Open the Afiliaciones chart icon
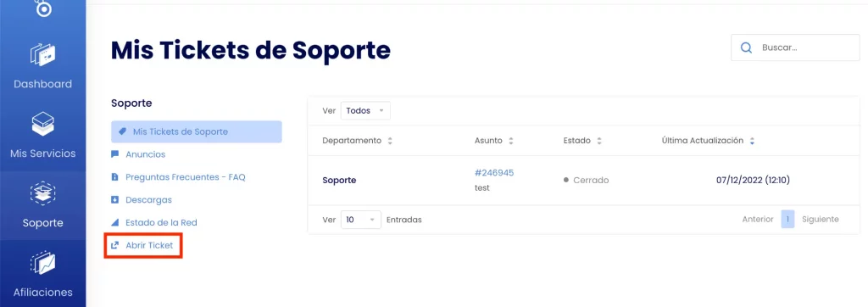The image size is (868, 307). coord(42,263)
